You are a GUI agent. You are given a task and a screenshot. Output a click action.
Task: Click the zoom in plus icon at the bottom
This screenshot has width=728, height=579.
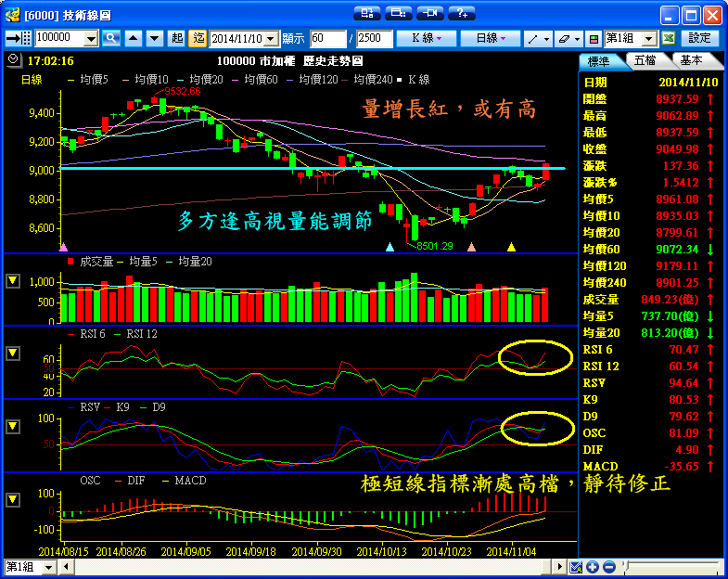click(x=593, y=567)
